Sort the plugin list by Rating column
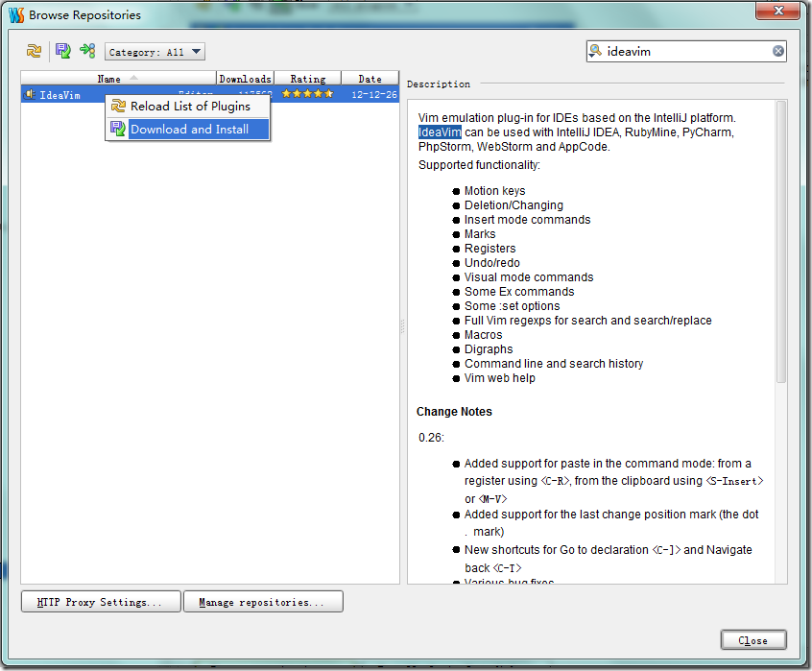Viewport: 812px width, 671px height. click(307, 78)
